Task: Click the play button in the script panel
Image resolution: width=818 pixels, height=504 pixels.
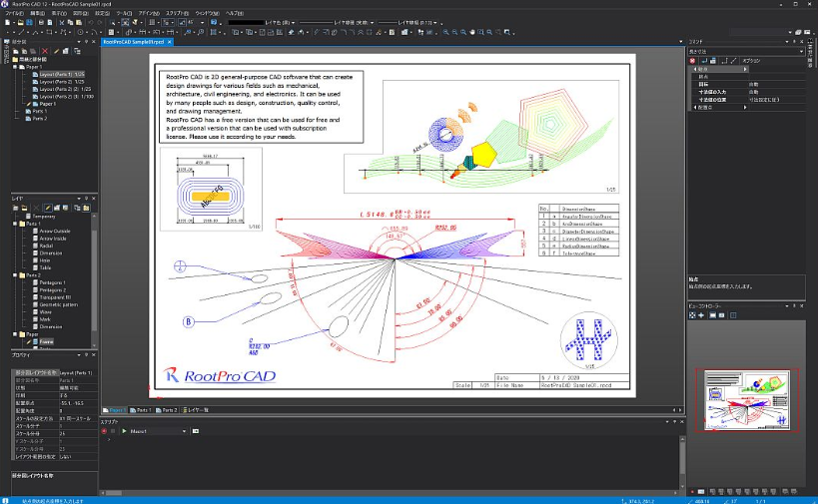Action: click(x=123, y=431)
